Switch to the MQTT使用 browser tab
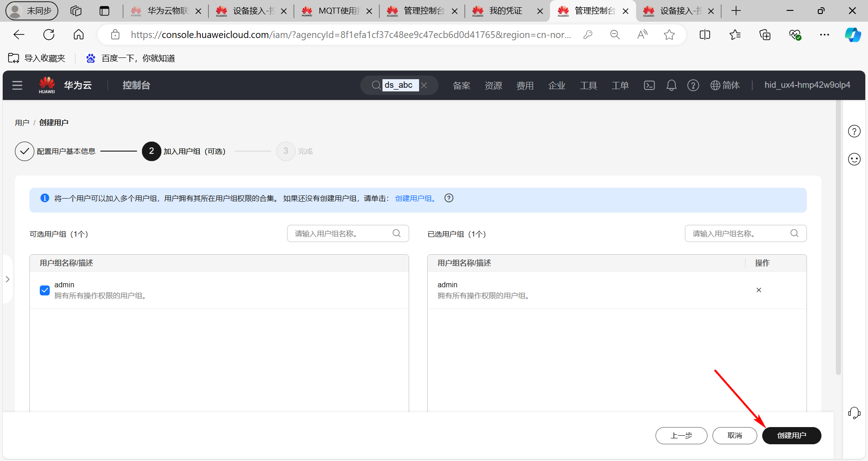 [x=335, y=10]
